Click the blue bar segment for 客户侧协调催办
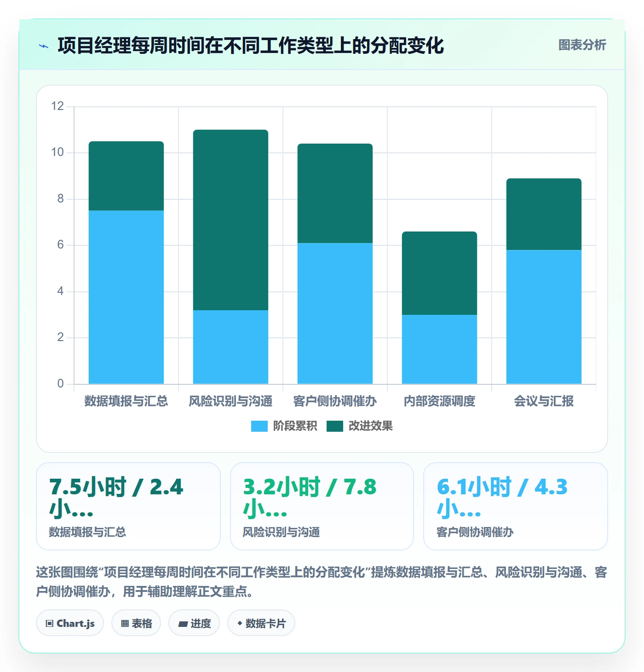Viewport: 644px width, 672px height. coord(335,313)
